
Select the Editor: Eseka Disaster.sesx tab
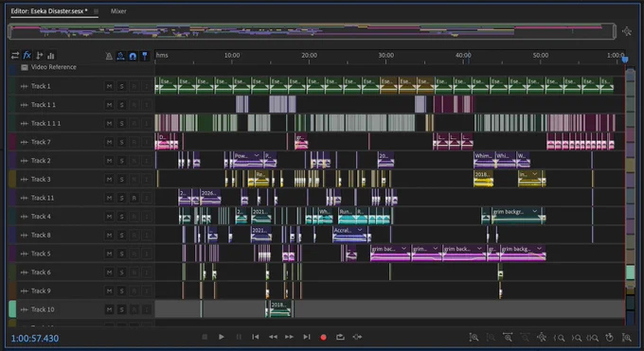tap(48, 11)
